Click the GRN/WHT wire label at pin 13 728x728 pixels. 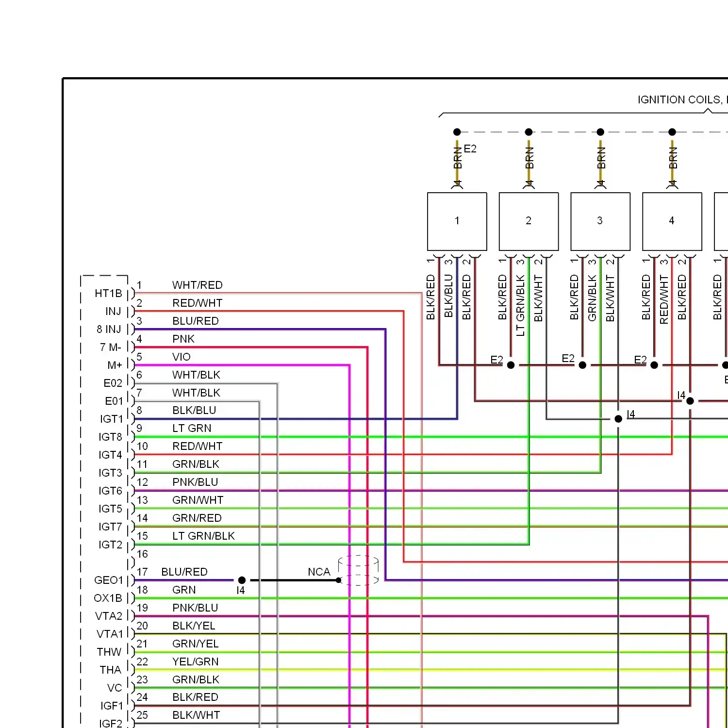[198, 500]
